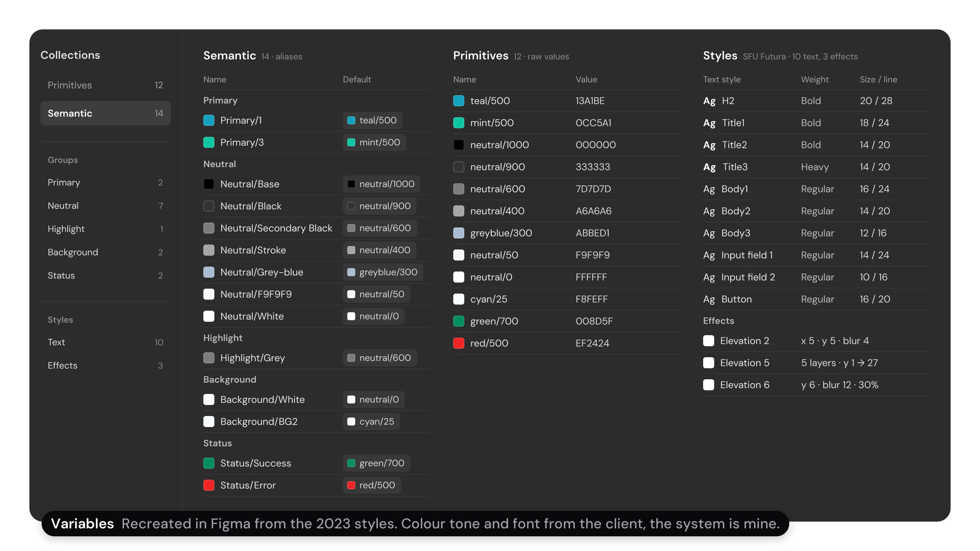The height and width of the screenshot is (551, 980).
Task: Select the F8FEFF hex value
Action: (592, 299)
